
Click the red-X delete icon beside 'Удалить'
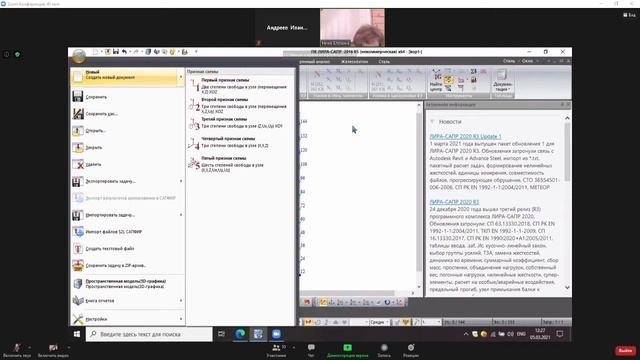click(x=78, y=164)
